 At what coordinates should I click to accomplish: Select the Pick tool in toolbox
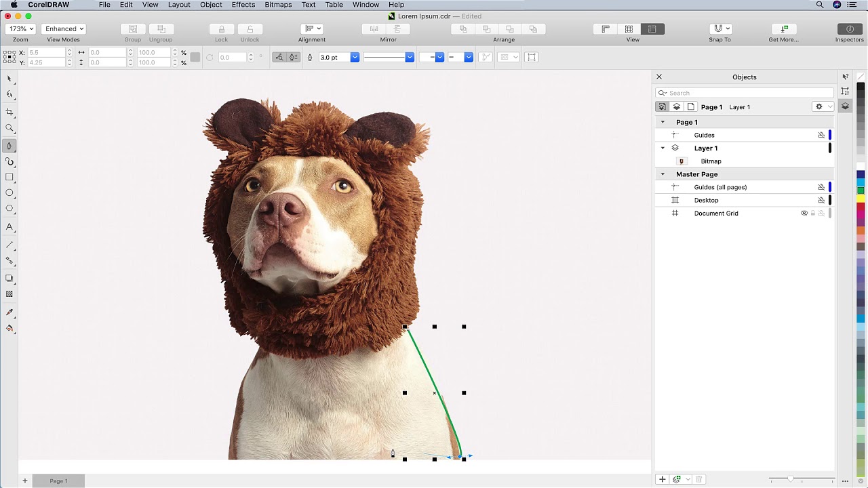coord(9,79)
